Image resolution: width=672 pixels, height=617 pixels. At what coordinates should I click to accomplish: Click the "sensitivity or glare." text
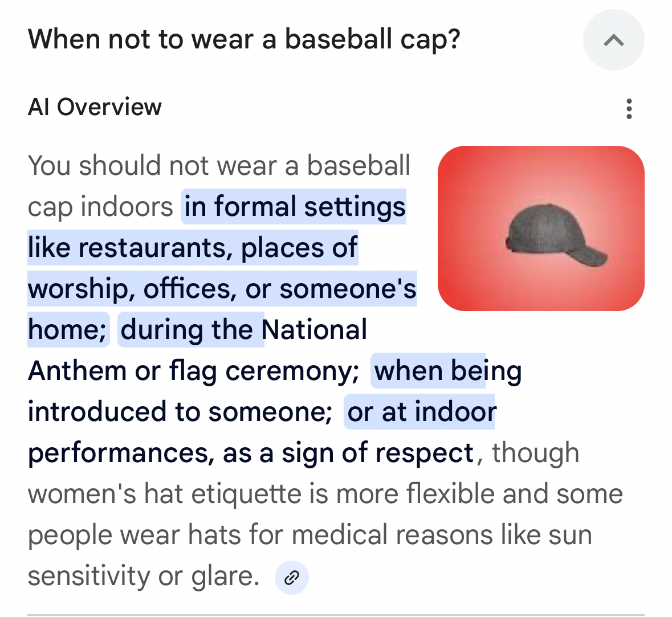144,576
